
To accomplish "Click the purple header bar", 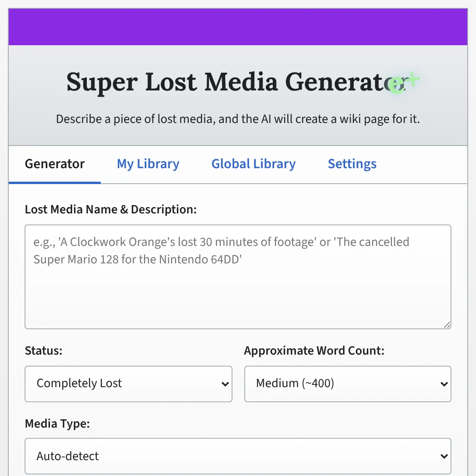I will pos(238,27).
